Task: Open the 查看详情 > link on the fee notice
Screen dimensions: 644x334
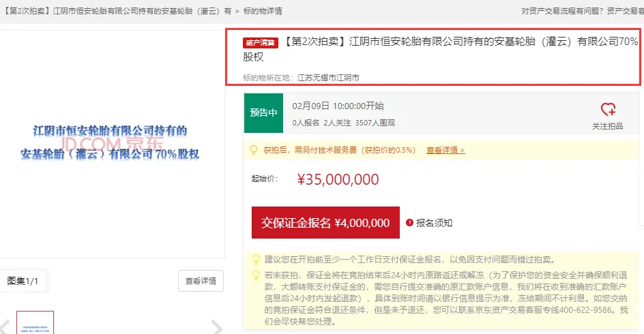Action: click(445, 150)
